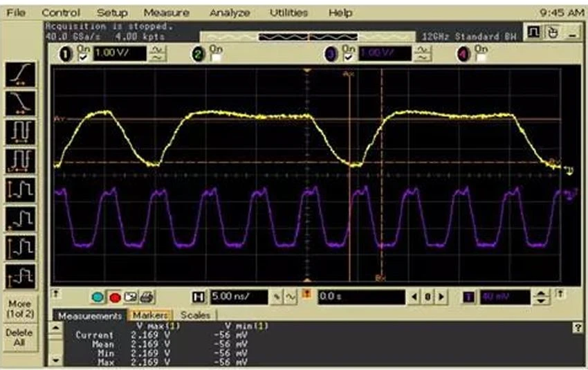Decrease channel 1 vertical scale with lower wave button
The image size is (588, 370).
point(158,57)
